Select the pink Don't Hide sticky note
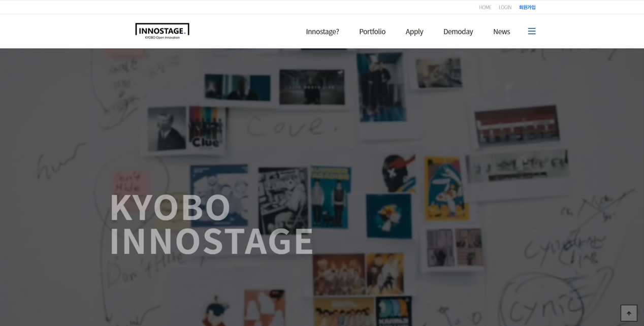 [131, 184]
